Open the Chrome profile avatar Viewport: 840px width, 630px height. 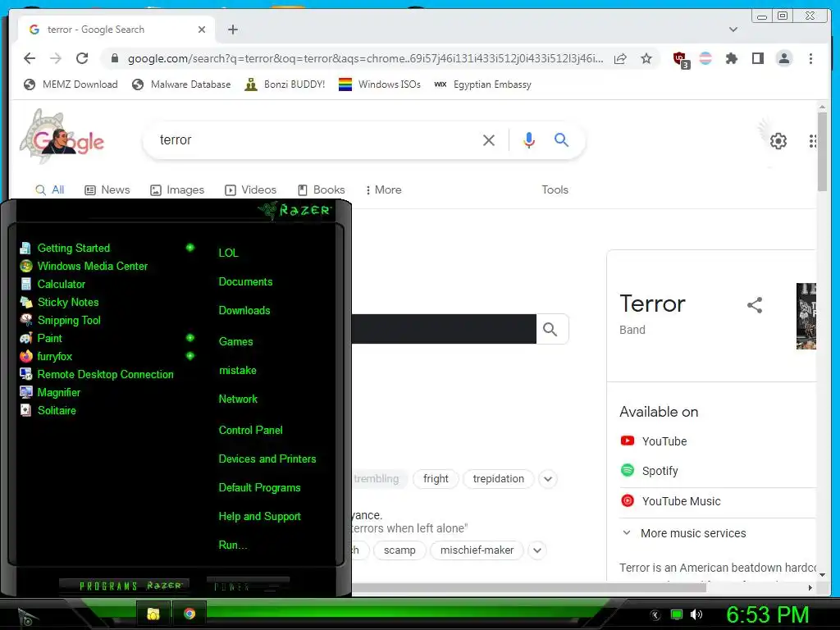(x=783, y=58)
